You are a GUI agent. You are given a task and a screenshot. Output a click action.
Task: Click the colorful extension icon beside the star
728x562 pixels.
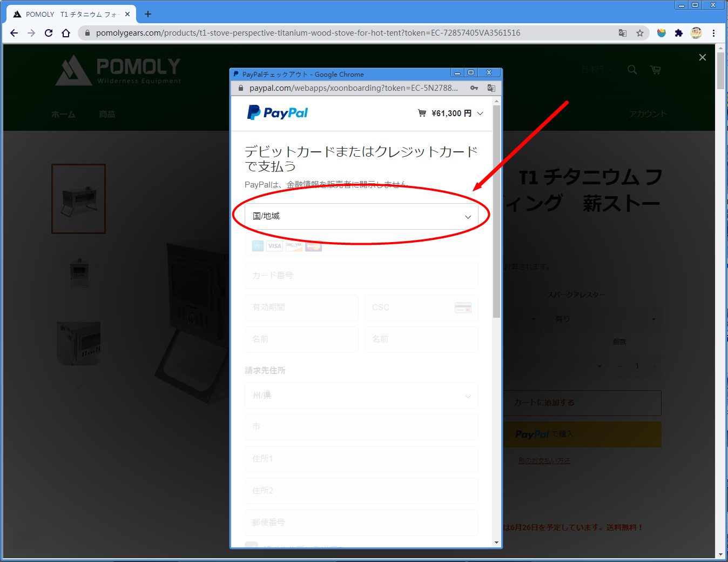pos(662,33)
